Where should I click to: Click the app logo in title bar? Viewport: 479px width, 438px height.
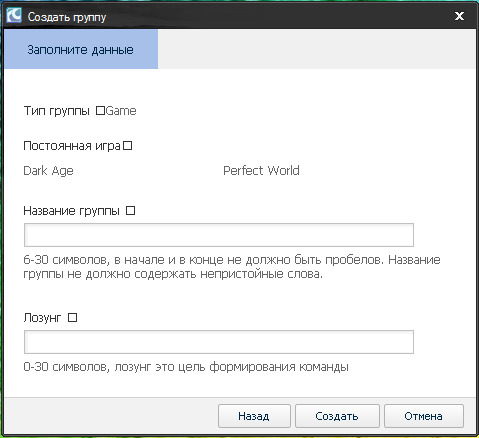[x=14, y=16]
